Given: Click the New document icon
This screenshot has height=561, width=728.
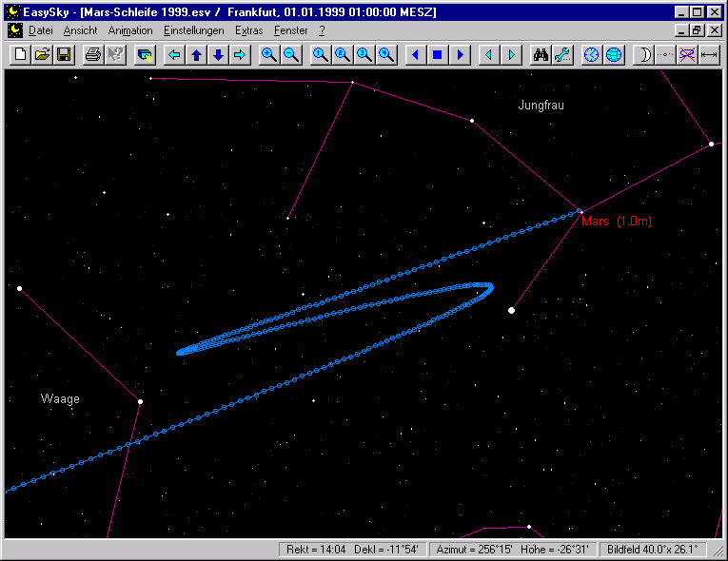Looking at the screenshot, I should point(21,55).
